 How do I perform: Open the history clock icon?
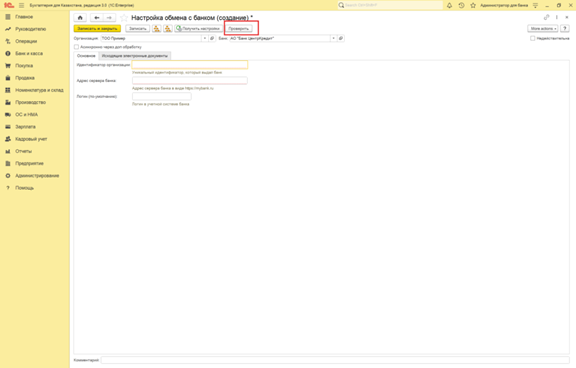coord(461,6)
